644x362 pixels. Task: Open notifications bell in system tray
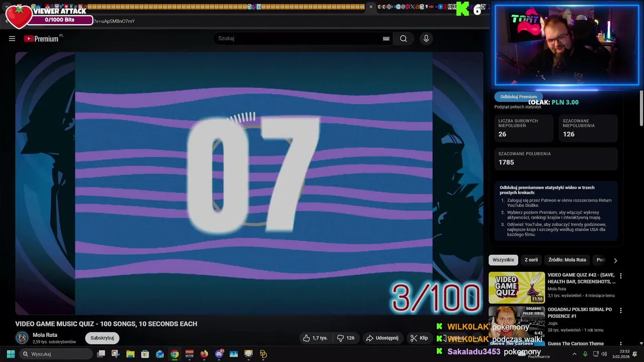634,354
